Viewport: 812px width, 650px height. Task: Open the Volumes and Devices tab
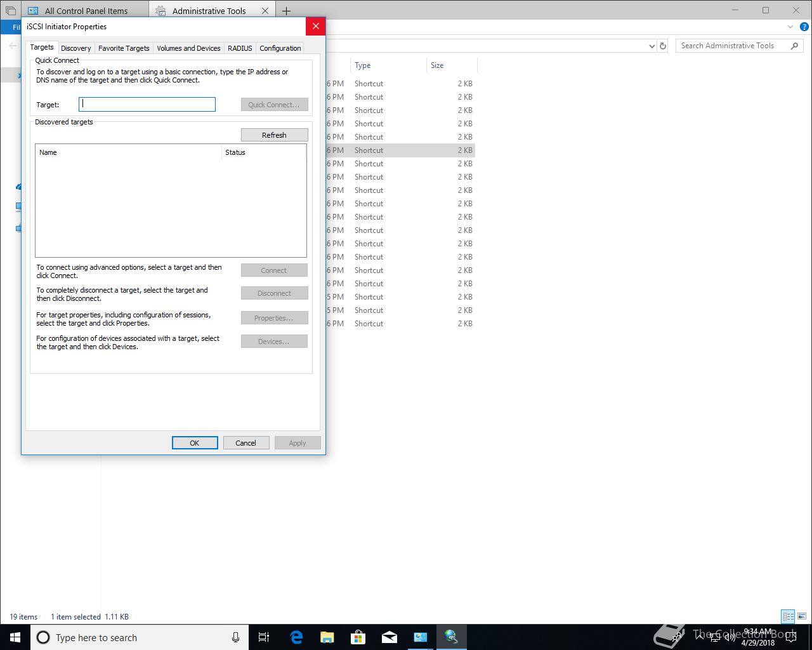click(188, 48)
